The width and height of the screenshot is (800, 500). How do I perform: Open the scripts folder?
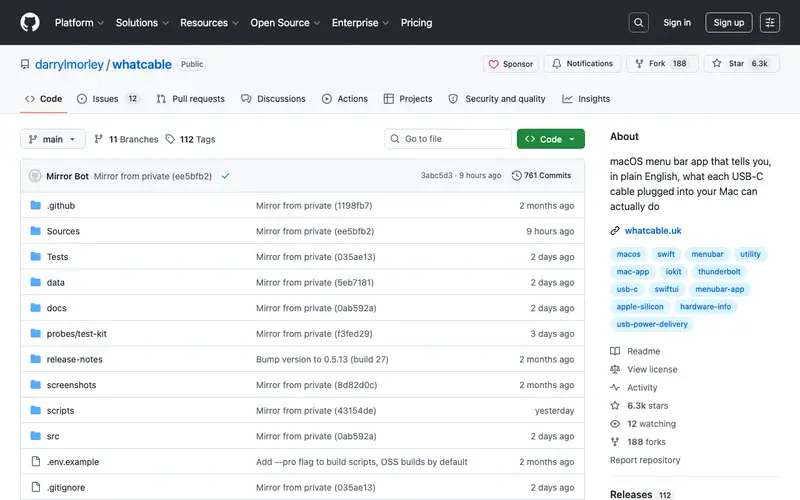[x=60, y=411]
